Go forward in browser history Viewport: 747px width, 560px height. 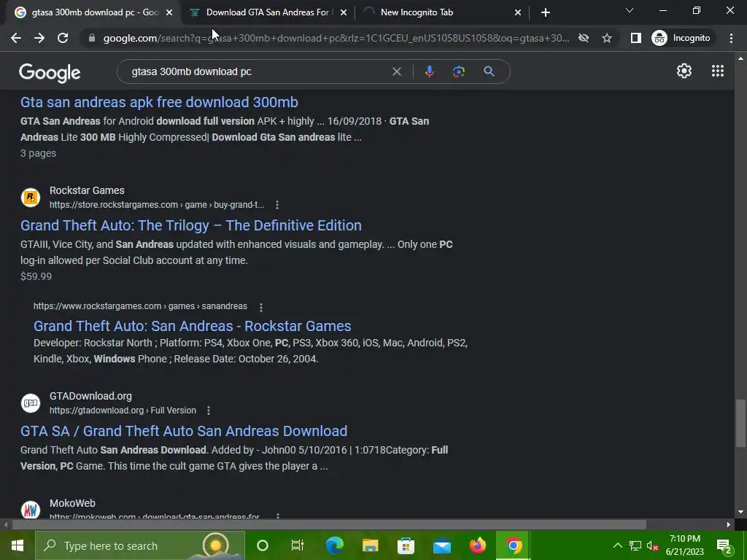click(x=39, y=38)
